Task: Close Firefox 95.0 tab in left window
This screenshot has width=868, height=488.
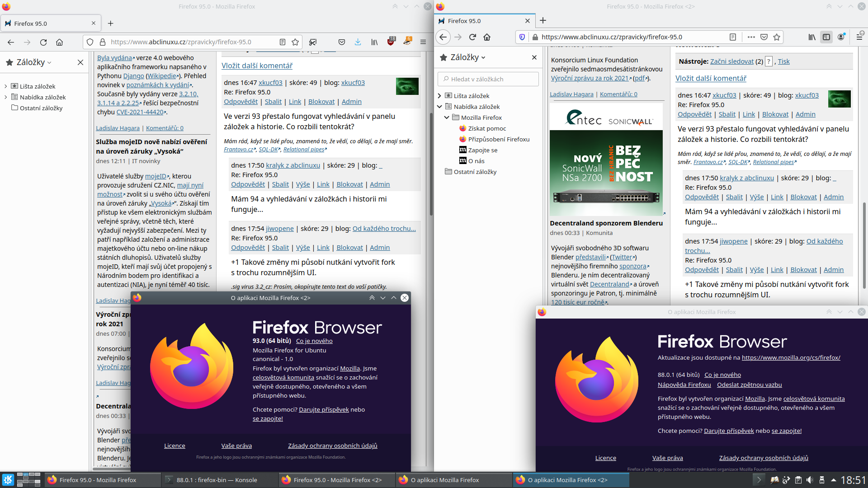Action: pos(94,23)
